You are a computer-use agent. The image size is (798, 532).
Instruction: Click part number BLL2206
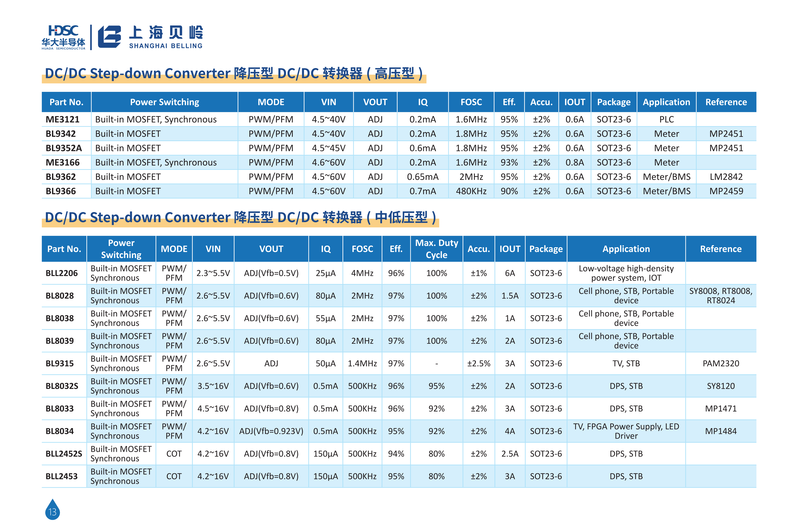(62, 273)
